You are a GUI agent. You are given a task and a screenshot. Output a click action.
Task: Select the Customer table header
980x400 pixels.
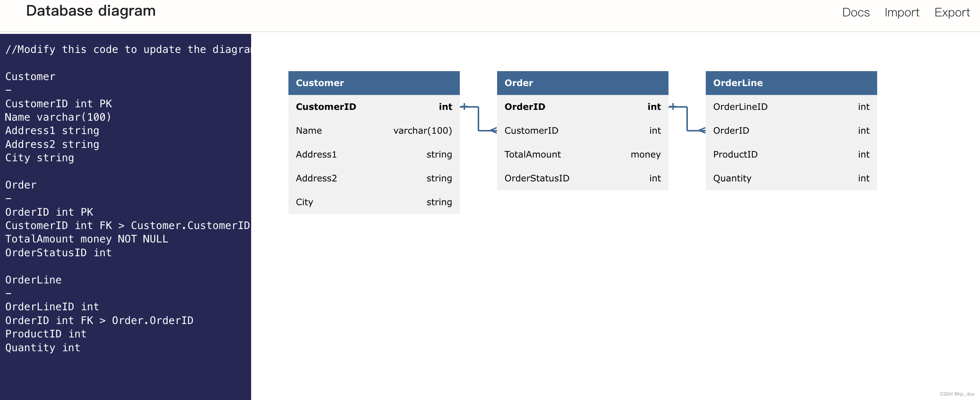[374, 83]
